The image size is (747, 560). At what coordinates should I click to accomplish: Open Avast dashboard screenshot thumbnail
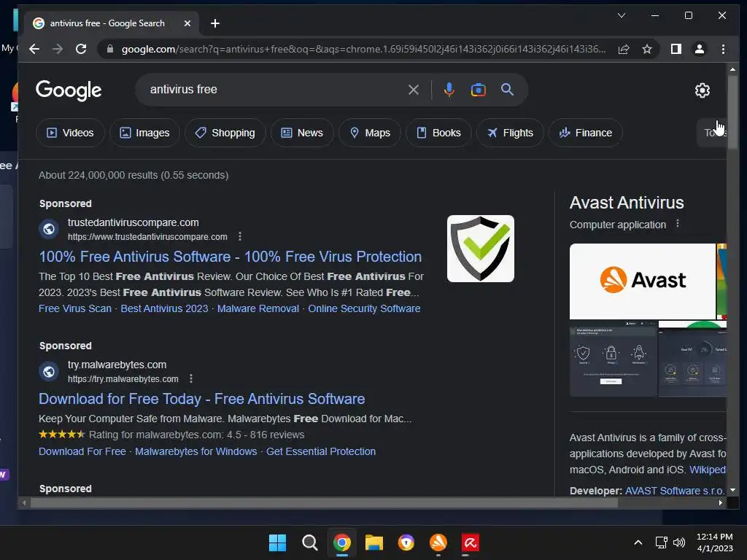click(613, 359)
